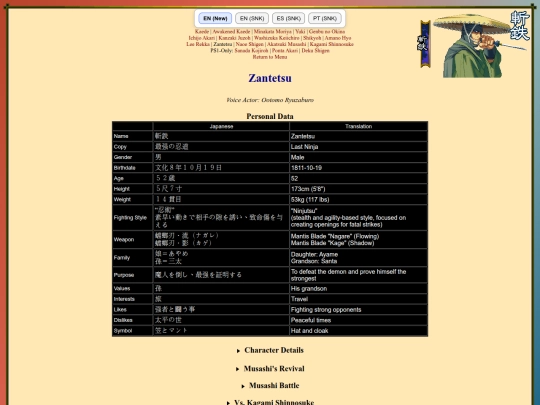Open the Naoe Shigen link
Image resolution: width=540 pixels, height=405 pixels.
coord(249,44)
